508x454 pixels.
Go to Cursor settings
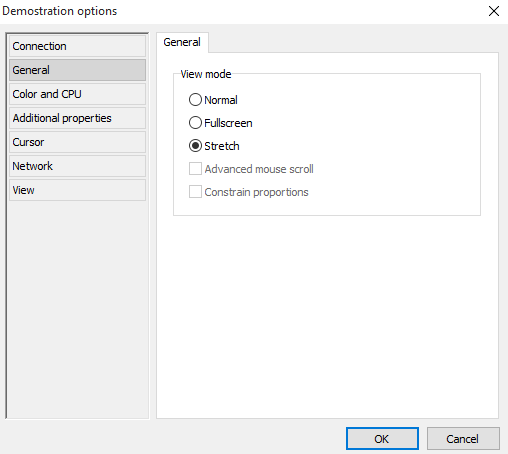click(77, 142)
